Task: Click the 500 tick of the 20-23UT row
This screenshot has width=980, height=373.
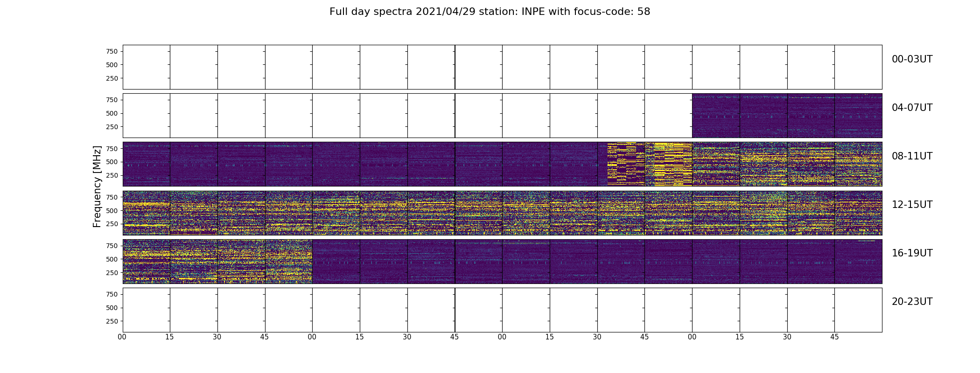Action: [x=112, y=308]
